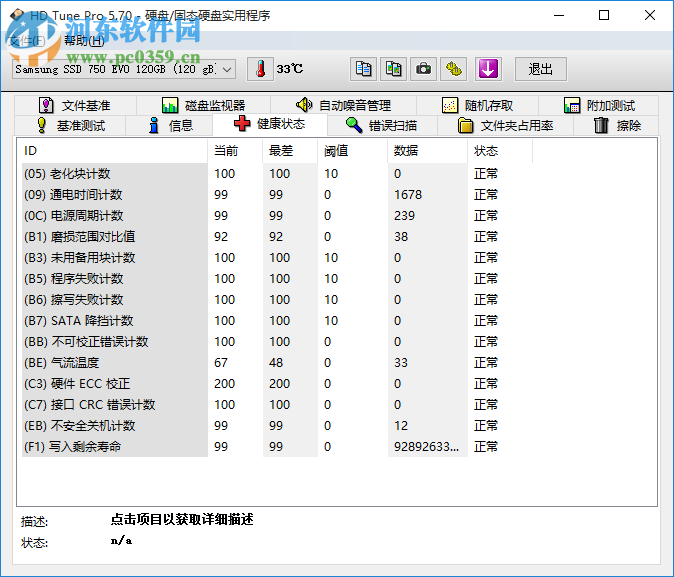Click the speaker icon of 自动噪音管理

pyautogui.click(x=304, y=104)
